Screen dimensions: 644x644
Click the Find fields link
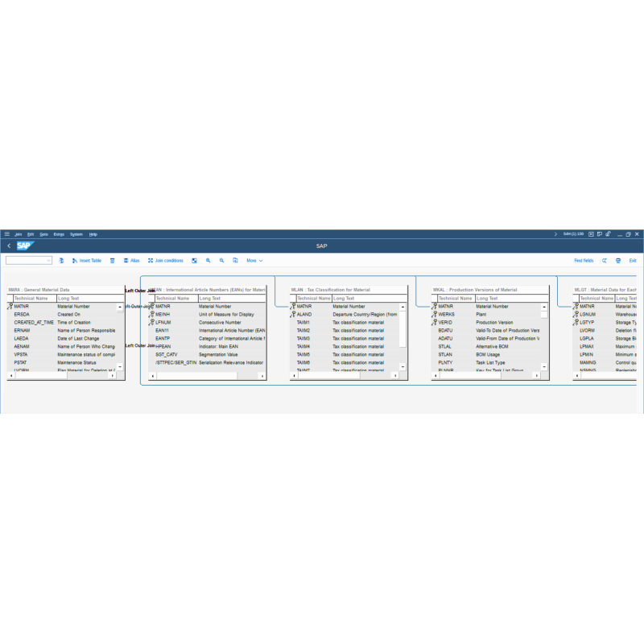coord(584,261)
